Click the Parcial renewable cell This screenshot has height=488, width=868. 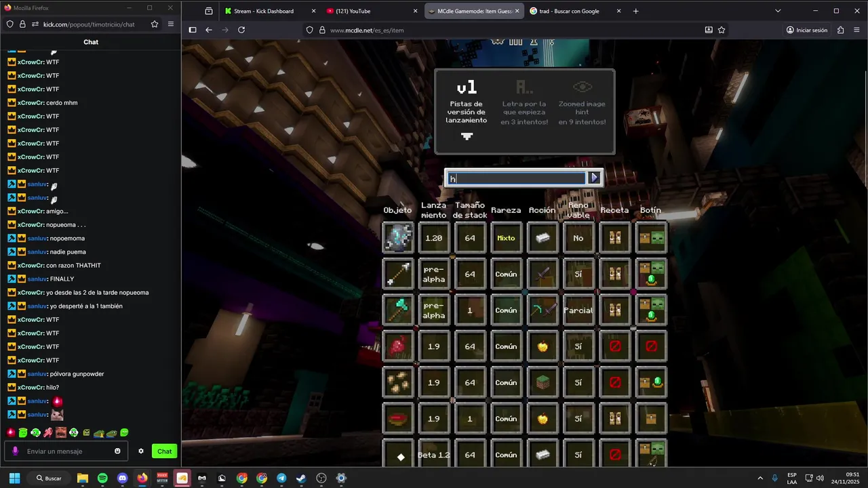tap(578, 310)
